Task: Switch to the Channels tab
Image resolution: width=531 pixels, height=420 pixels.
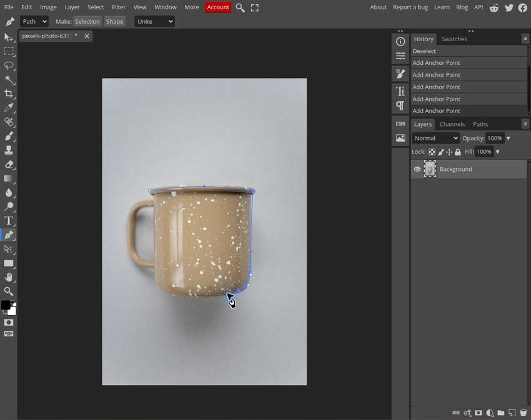Action: click(452, 124)
